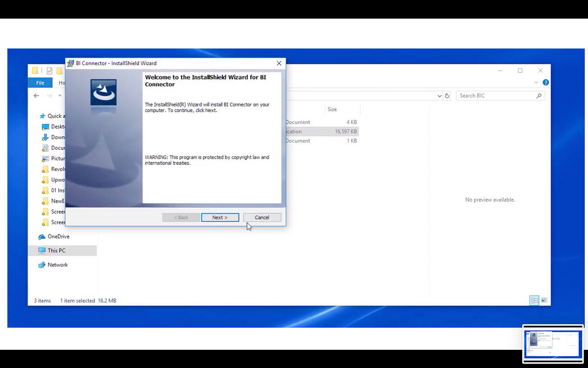The width and height of the screenshot is (588, 368).
Task: Sort files by the Size column
Action: point(332,109)
